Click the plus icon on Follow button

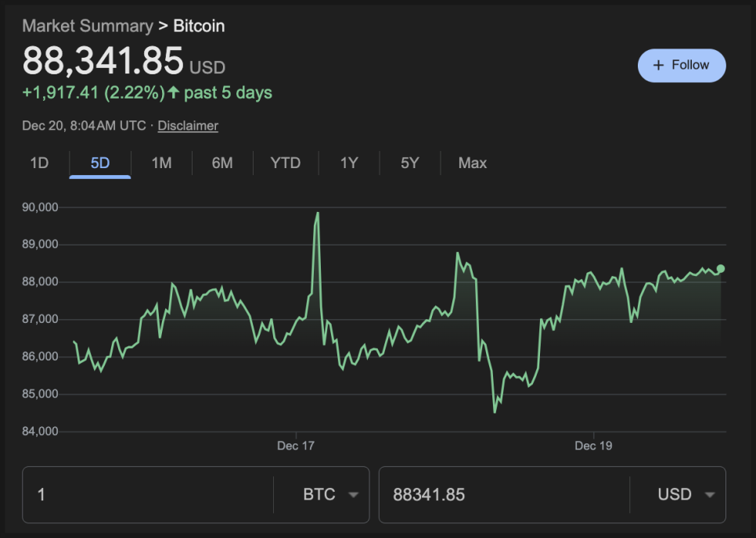tap(658, 66)
